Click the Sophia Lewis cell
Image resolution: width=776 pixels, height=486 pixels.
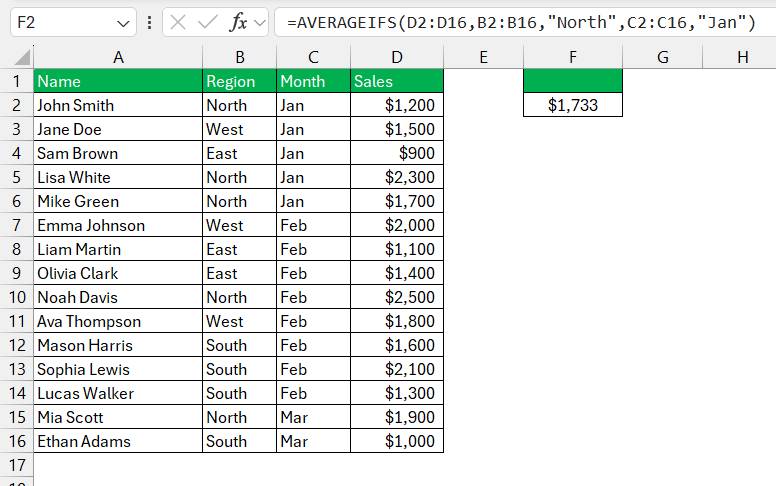tap(118, 369)
